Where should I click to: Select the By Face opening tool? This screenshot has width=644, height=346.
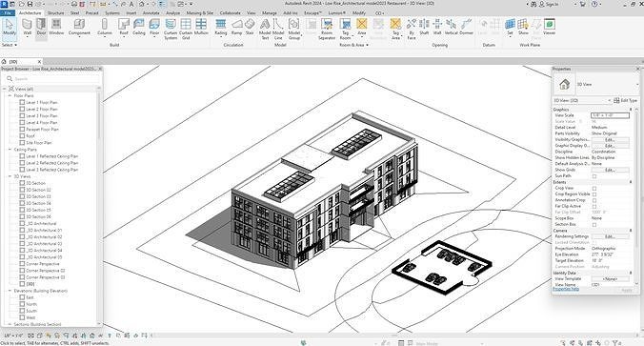click(x=412, y=30)
